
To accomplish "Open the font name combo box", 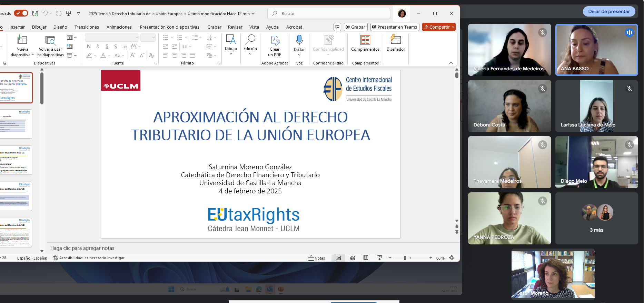I will coord(112,38).
